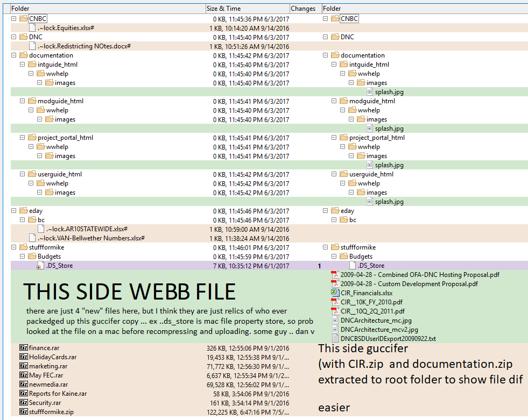This screenshot has width=528, height=420.
Task: Click the DNC folder icon in right pane
Action: pyautogui.click(x=335, y=37)
